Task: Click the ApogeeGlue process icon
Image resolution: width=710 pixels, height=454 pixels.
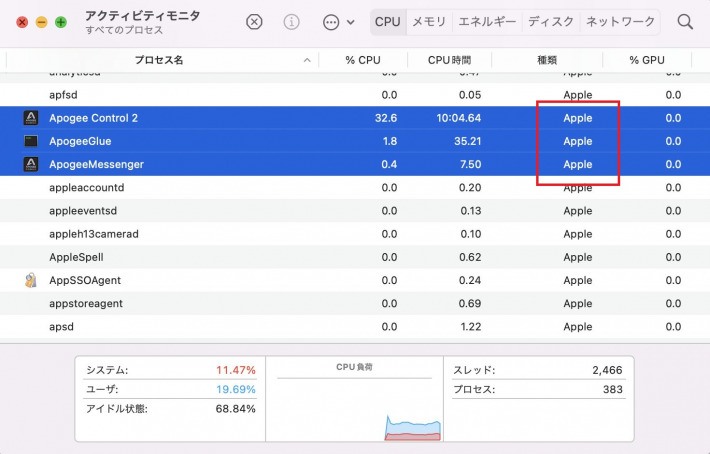Action: click(x=31, y=141)
